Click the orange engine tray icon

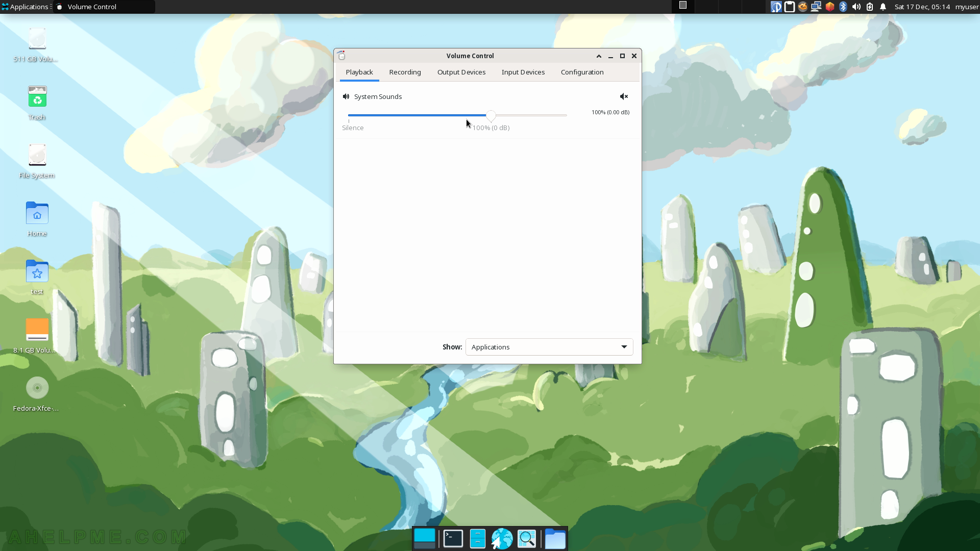point(803,7)
